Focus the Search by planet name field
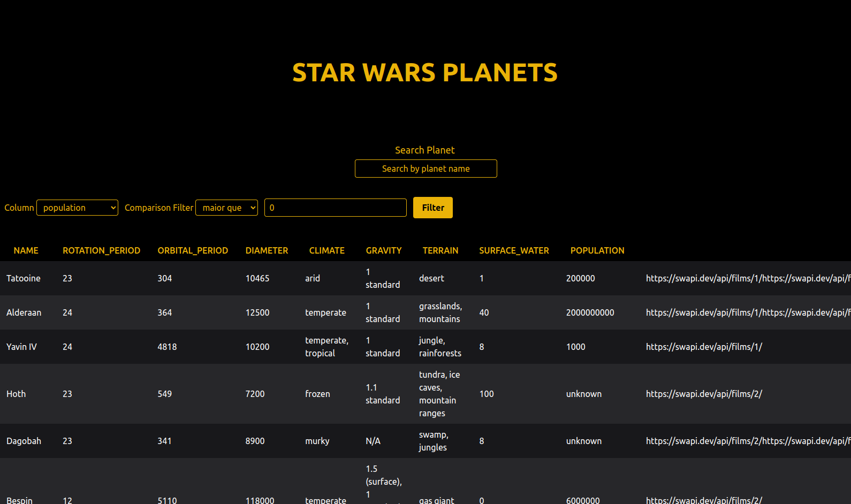The width and height of the screenshot is (851, 504). click(426, 169)
